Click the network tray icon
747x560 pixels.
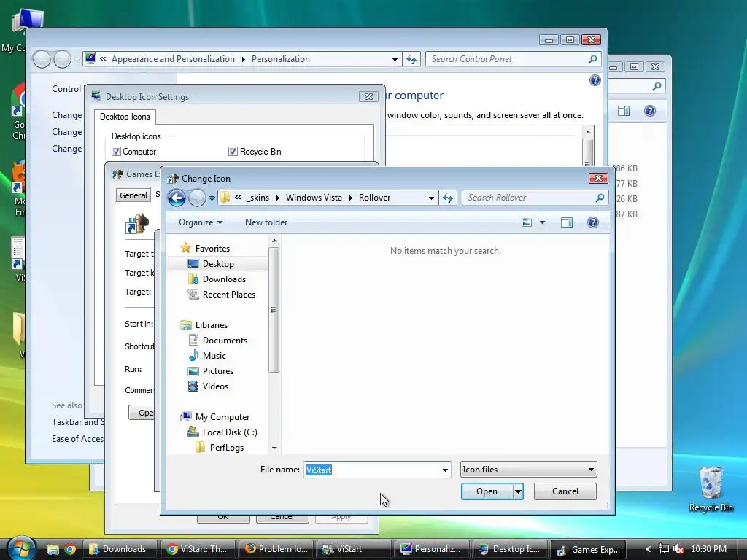point(664,549)
